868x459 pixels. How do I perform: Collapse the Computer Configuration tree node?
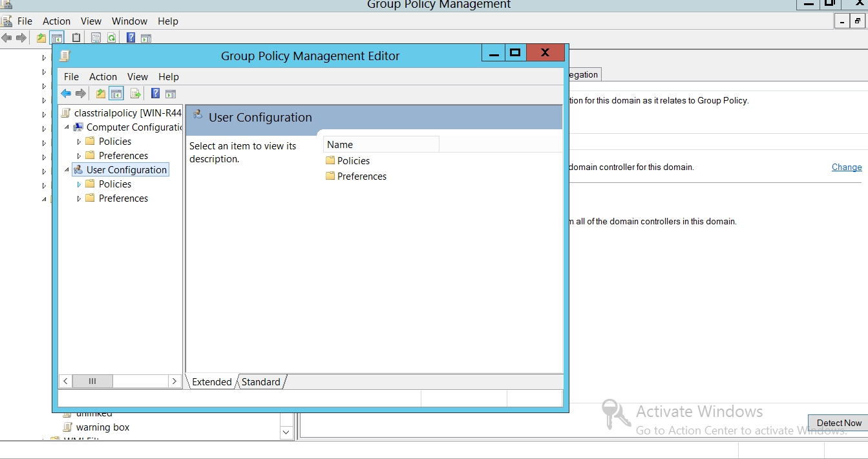pos(67,127)
